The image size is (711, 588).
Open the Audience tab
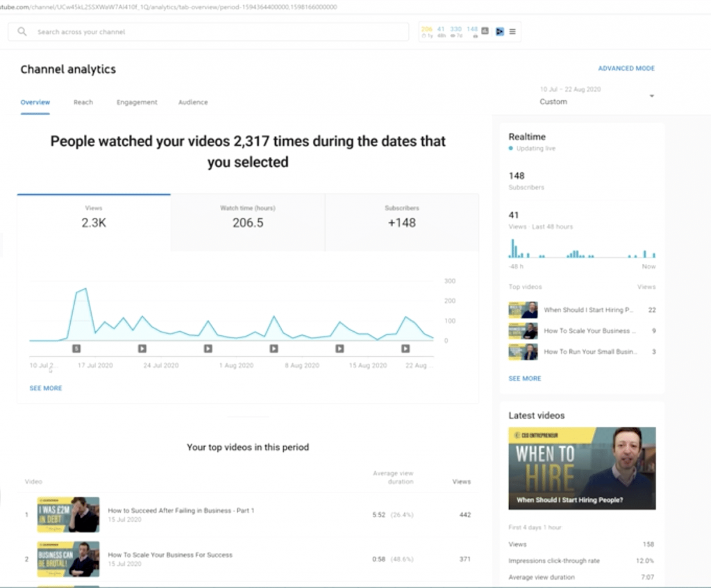tap(193, 102)
